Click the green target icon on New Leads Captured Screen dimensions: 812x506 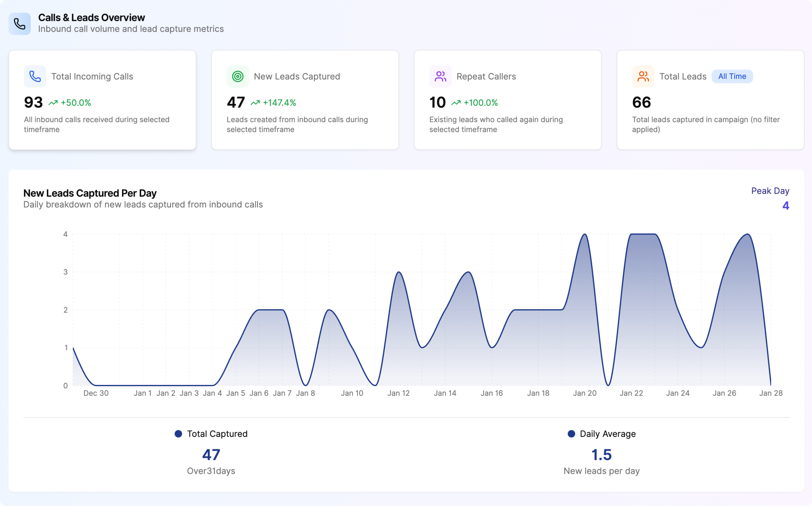coord(237,76)
